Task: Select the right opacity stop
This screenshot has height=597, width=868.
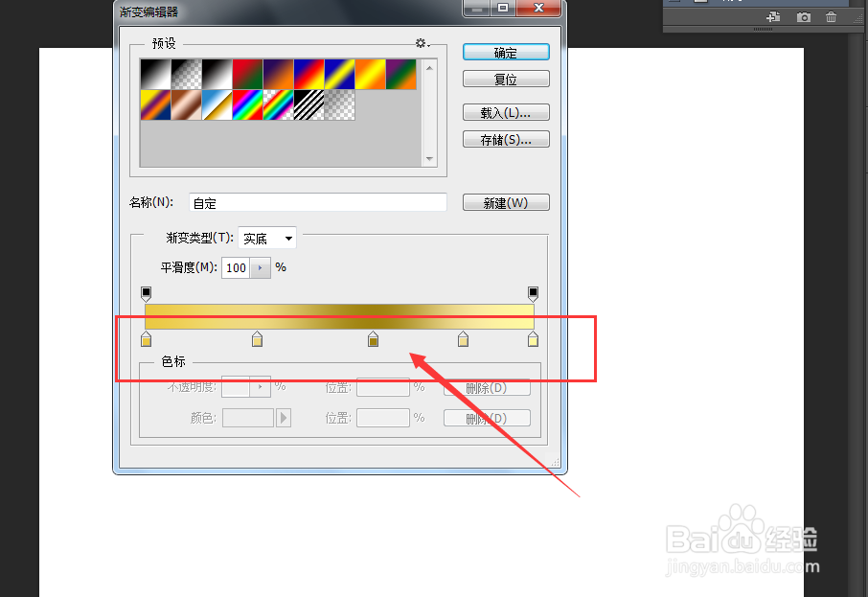Action: [533, 293]
